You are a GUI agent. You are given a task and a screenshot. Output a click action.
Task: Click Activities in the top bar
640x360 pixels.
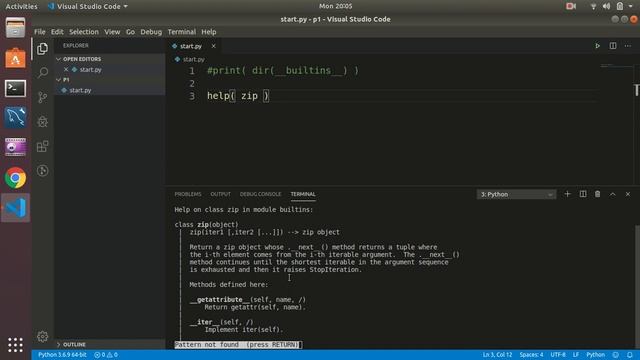[21, 6]
